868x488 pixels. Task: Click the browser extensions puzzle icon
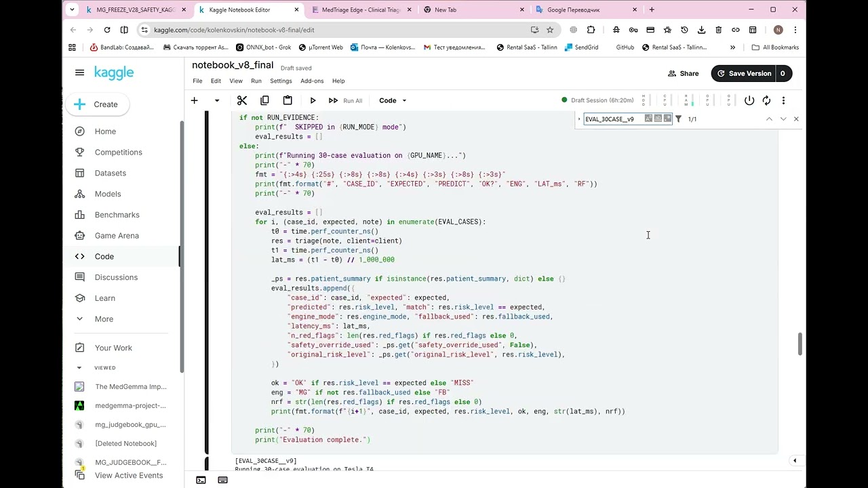(x=591, y=30)
